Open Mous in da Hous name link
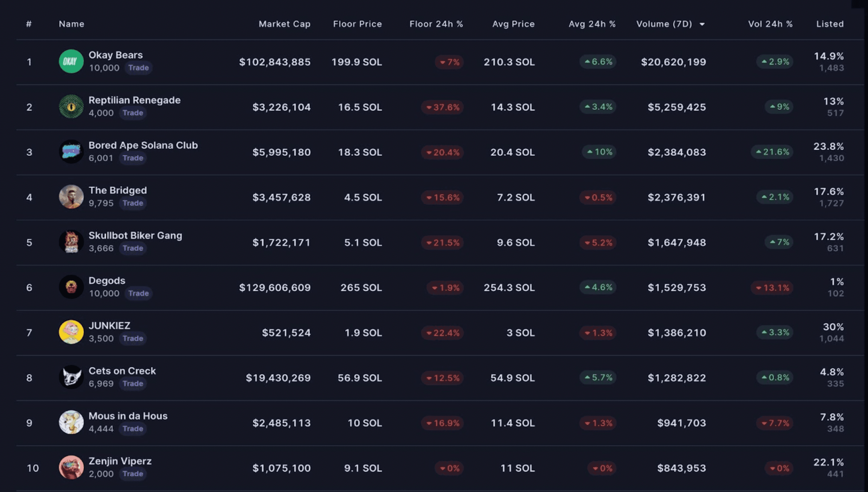868x492 pixels. [x=128, y=416]
